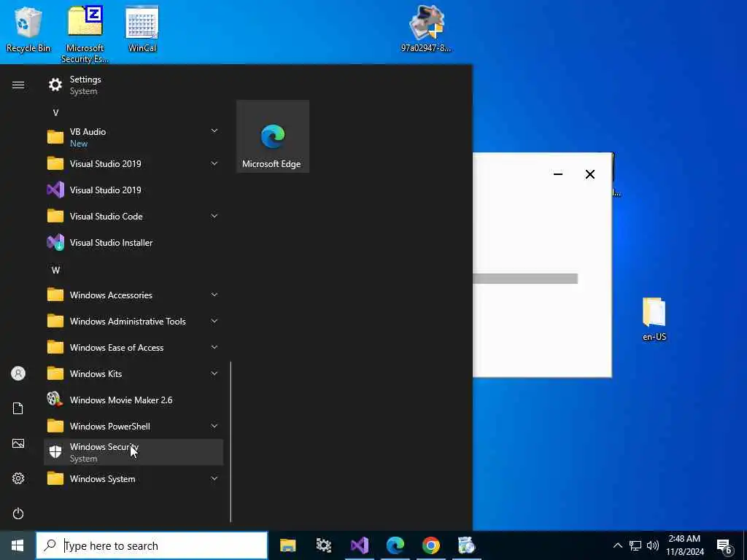Expand the VB Audio folder
Screen dimensions: 747x560
pos(133,137)
